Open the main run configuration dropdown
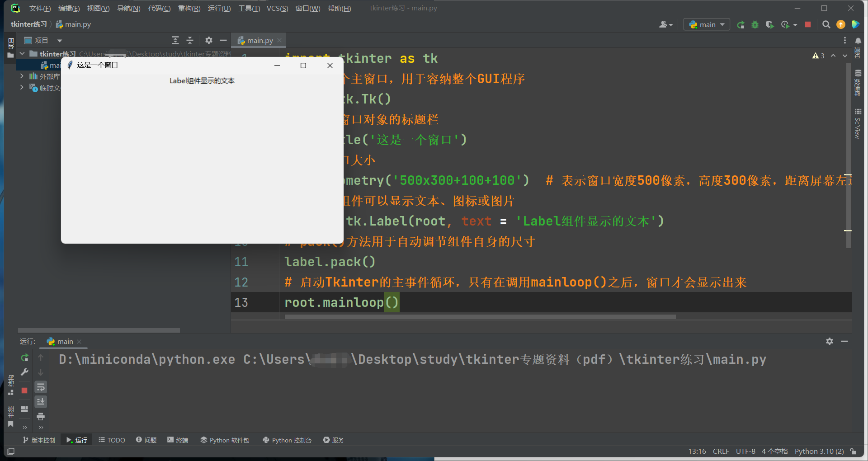 click(707, 25)
